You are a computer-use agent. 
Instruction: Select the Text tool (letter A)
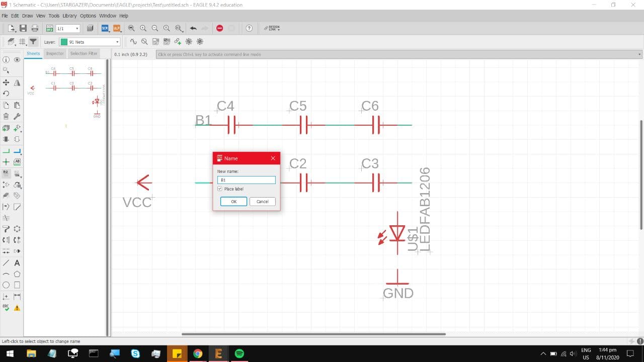click(x=17, y=263)
